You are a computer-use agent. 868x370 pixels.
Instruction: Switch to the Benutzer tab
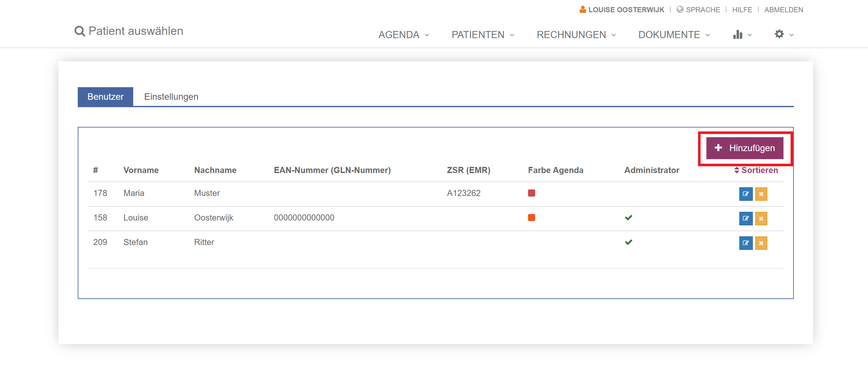pos(105,97)
